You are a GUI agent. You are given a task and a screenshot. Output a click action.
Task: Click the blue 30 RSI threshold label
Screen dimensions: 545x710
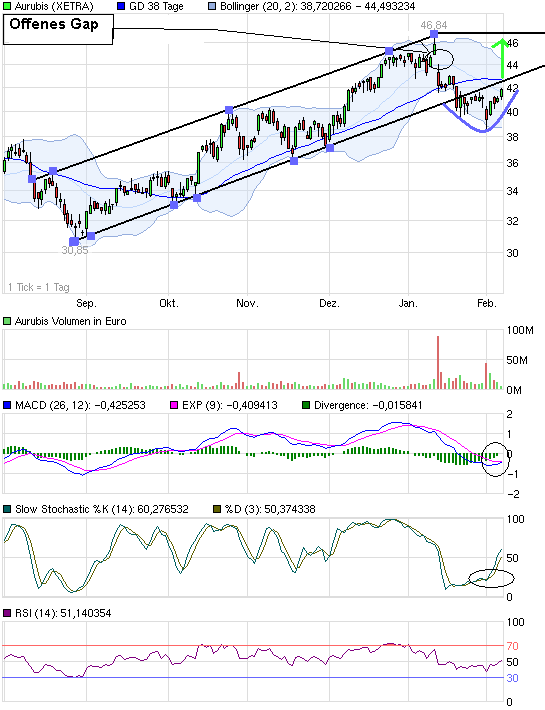pyautogui.click(x=512, y=678)
